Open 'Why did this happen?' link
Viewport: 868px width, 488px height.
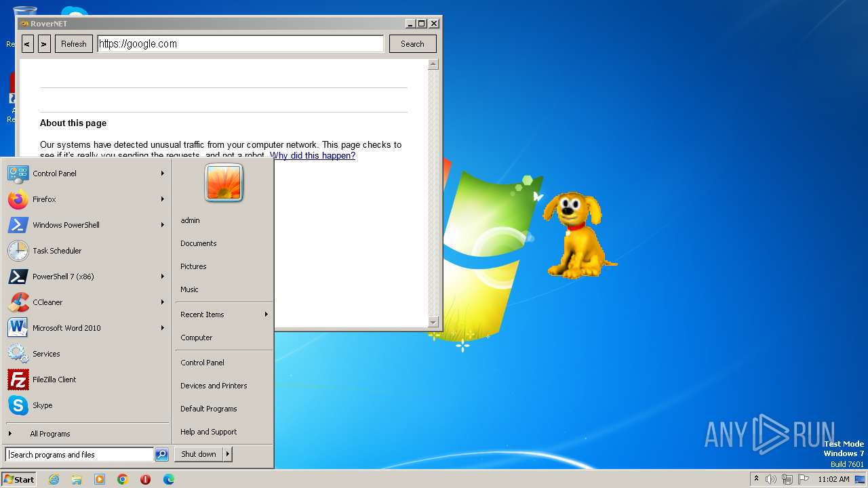[313, 156]
